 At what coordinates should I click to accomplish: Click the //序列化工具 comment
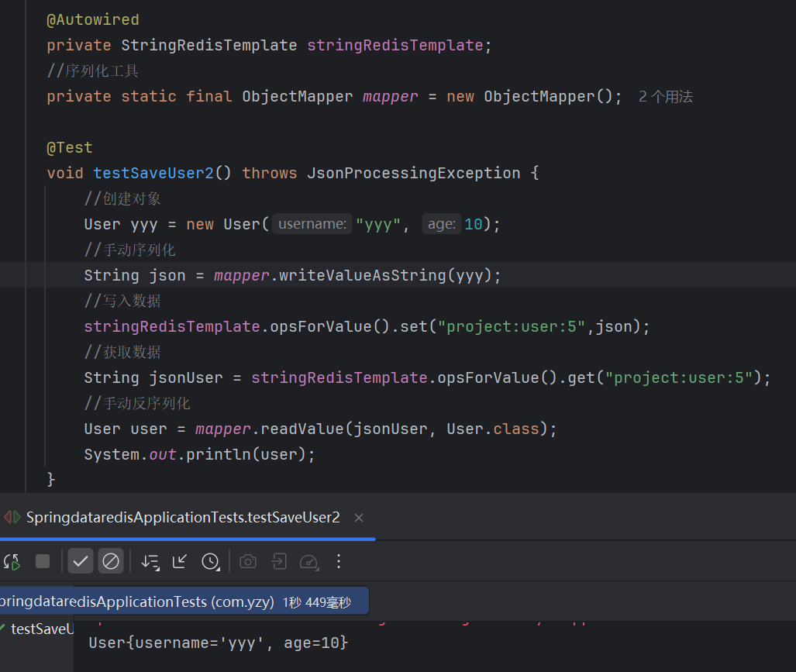coord(92,71)
